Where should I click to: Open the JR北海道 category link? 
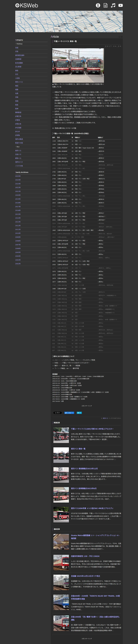click(x=18, y=128)
